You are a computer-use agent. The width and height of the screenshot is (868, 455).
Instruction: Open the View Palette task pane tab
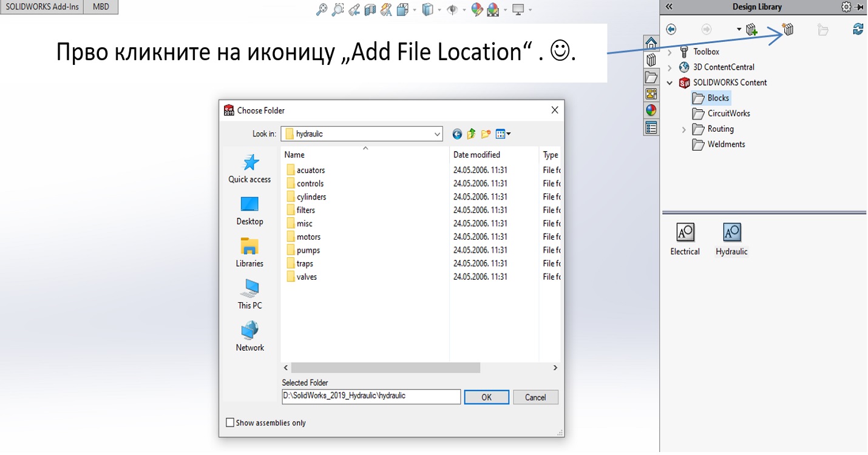pyautogui.click(x=651, y=94)
